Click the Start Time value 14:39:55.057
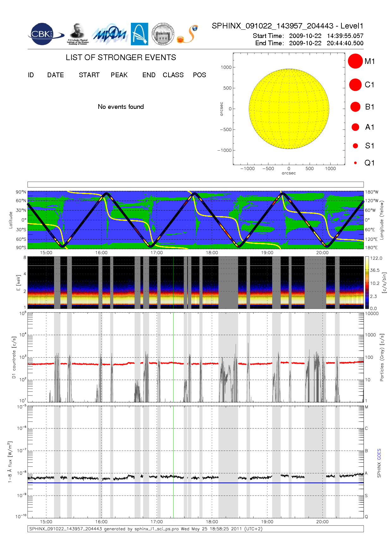 [x=345, y=36]
